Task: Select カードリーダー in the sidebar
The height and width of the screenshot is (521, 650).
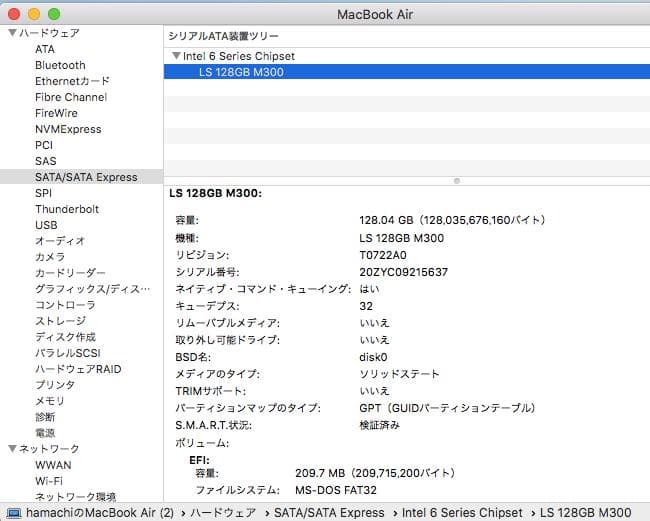Action: [70, 273]
